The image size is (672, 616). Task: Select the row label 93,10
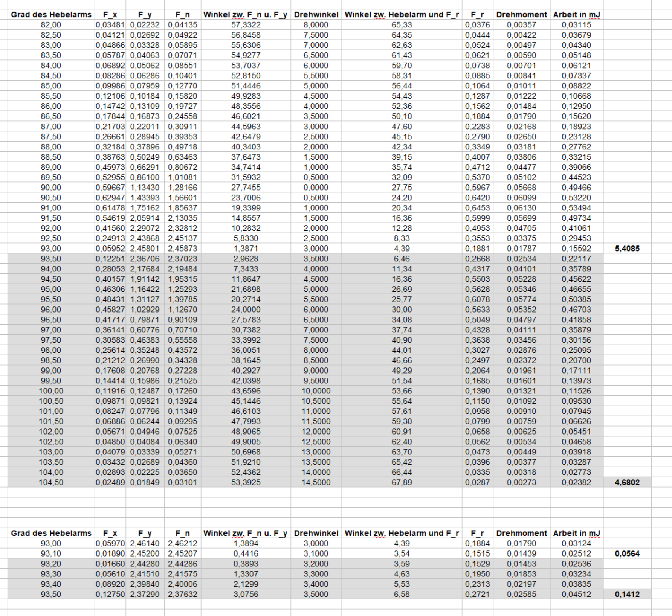coord(51,553)
